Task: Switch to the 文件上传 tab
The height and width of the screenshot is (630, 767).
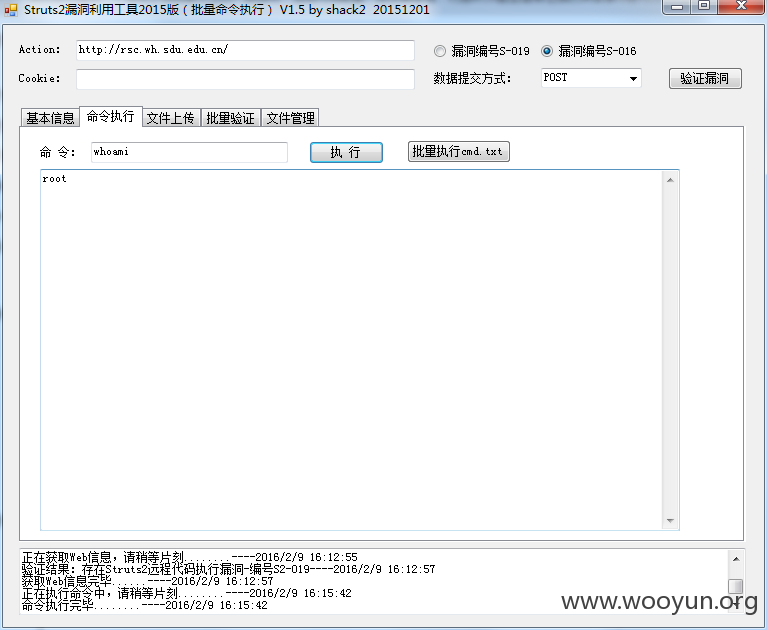Action: (171, 118)
